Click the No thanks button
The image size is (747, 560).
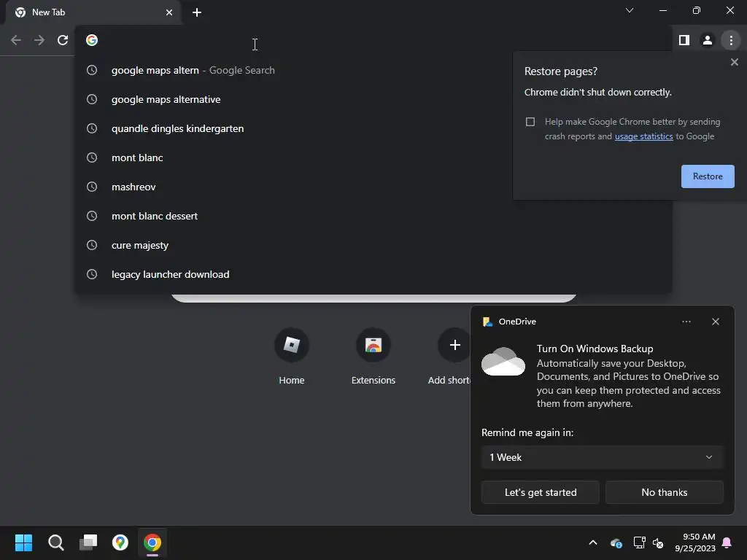tap(664, 492)
